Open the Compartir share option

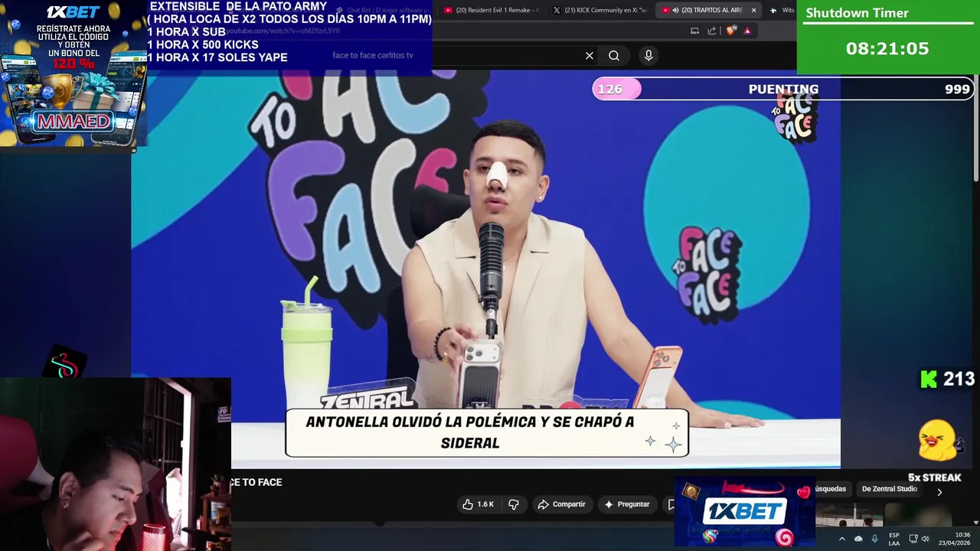(x=562, y=504)
